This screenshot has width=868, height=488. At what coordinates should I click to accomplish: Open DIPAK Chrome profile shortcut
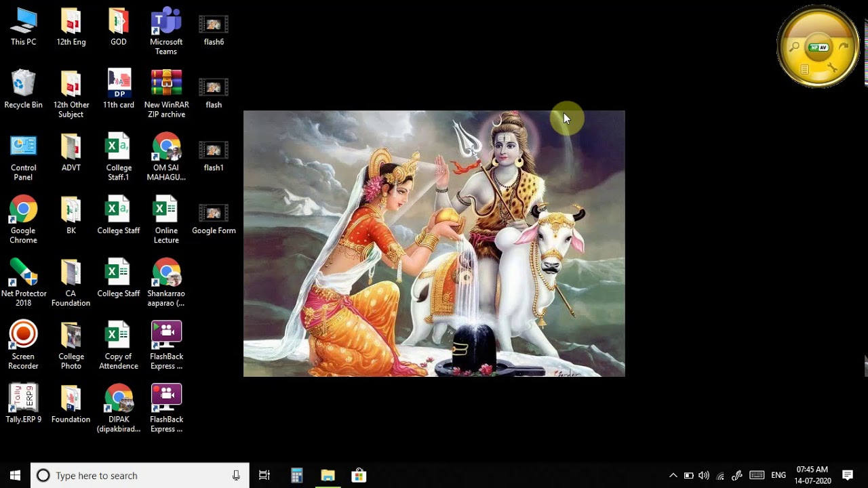coord(118,409)
